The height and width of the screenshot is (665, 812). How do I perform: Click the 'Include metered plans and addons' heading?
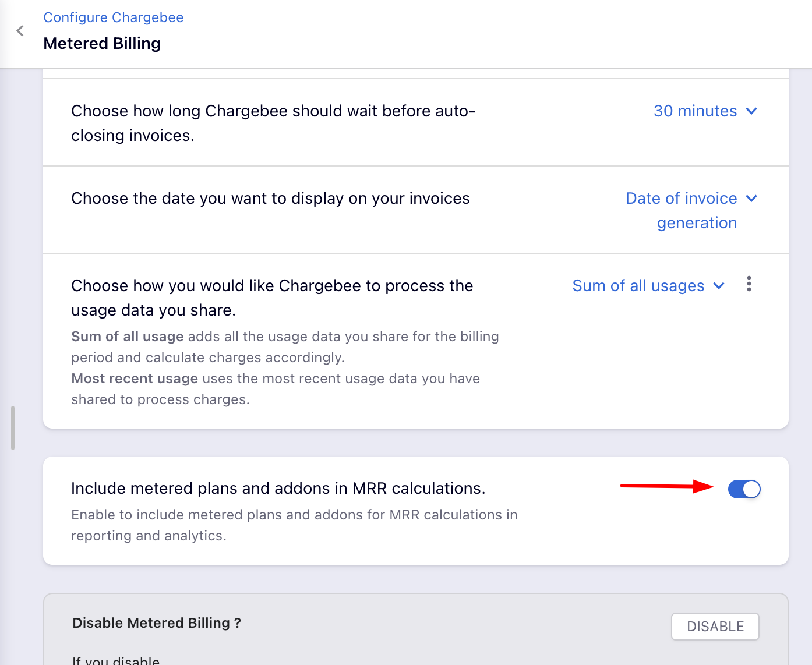click(278, 488)
